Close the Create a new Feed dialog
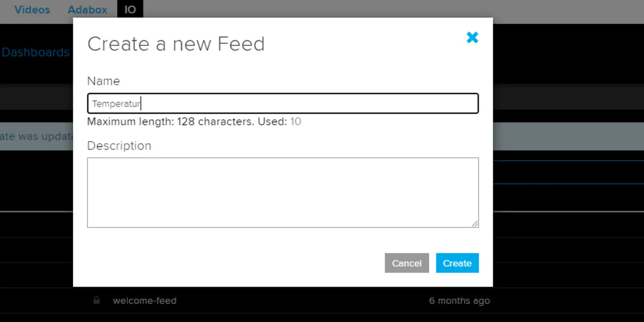 click(x=472, y=37)
